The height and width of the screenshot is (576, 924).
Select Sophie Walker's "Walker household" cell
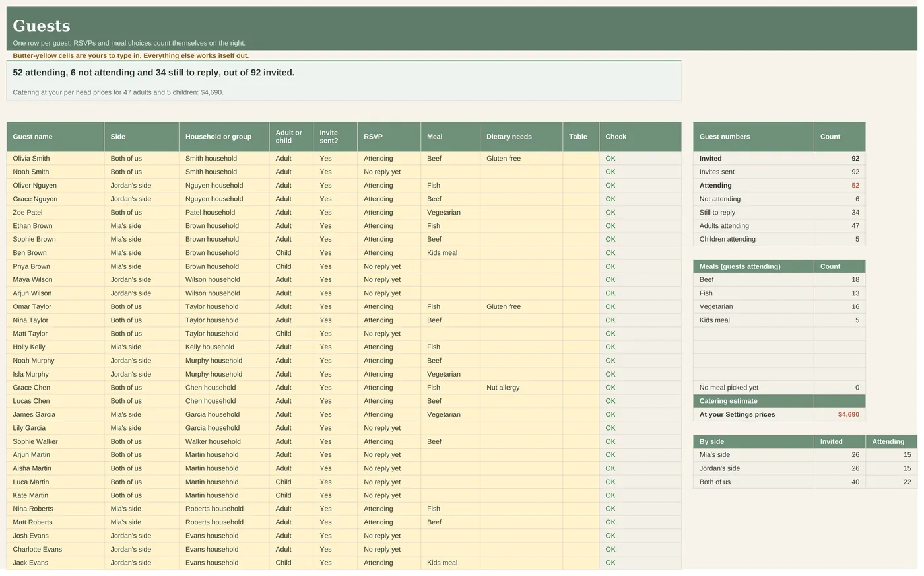coord(224,441)
